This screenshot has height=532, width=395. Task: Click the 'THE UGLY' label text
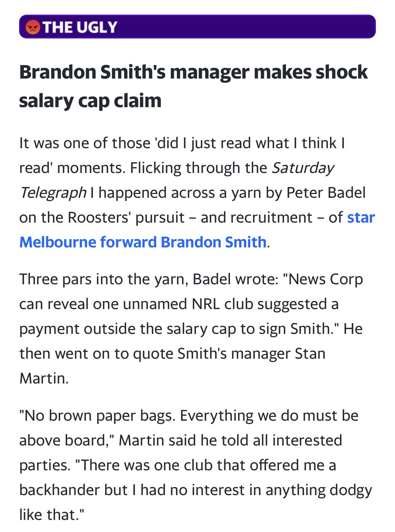tap(80, 27)
